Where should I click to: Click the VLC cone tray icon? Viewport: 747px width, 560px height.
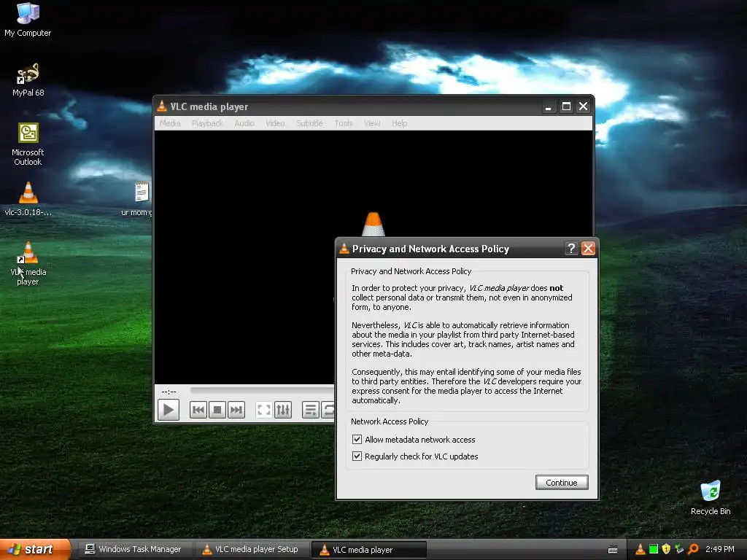click(x=640, y=550)
